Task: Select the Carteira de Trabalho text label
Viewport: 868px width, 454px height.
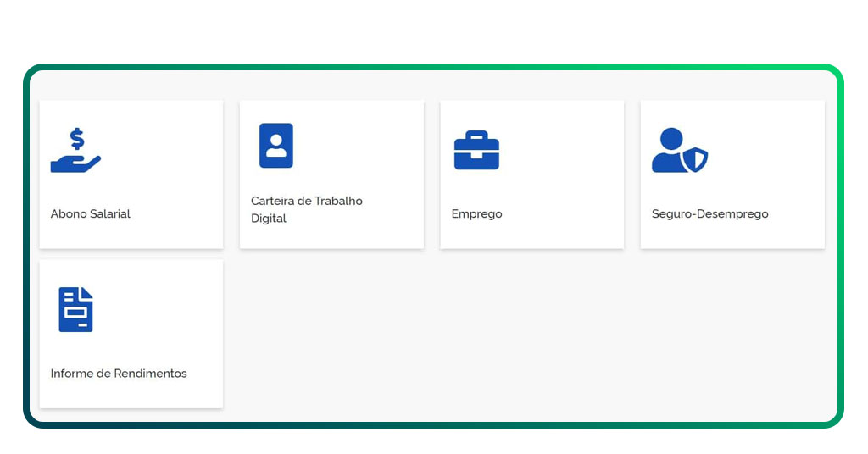Action: tap(306, 201)
